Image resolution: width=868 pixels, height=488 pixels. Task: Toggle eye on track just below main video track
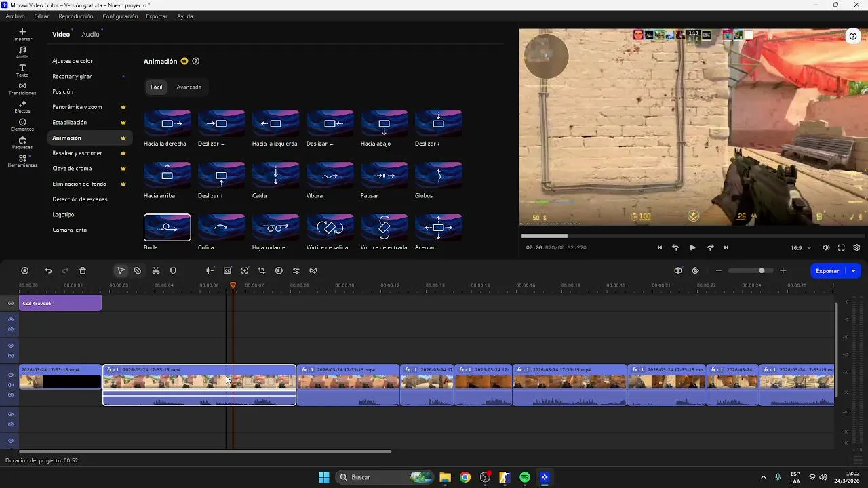(x=11, y=414)
